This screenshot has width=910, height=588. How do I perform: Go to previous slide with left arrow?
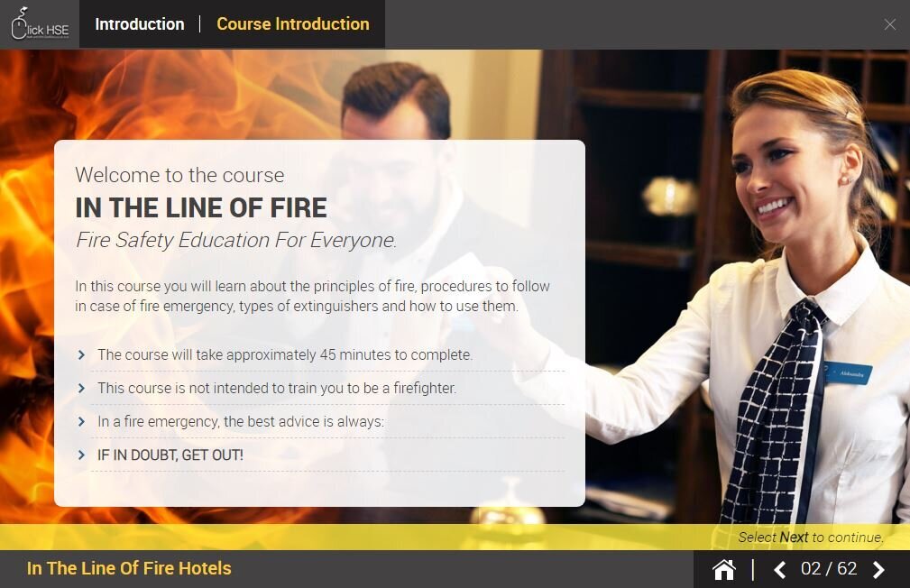[780, 569]
